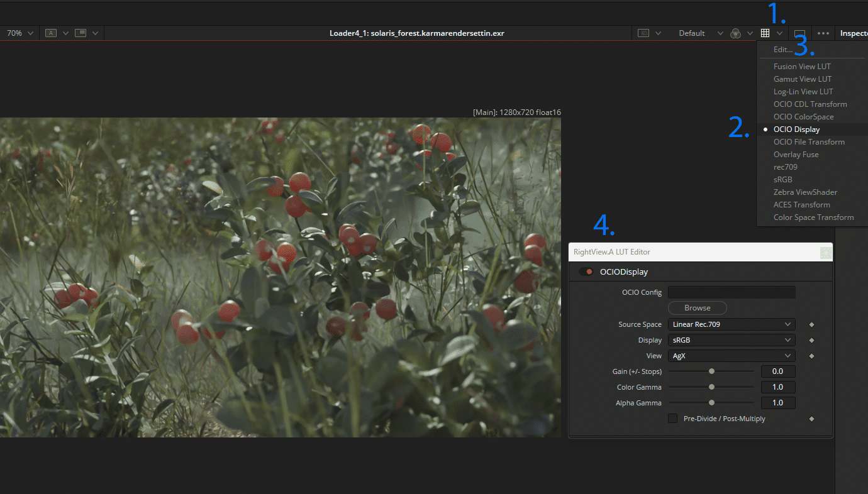This screenshot has width=868, height=494.
Task: Click keyframe diamond next to View dropdown
Action: [811, 356]
